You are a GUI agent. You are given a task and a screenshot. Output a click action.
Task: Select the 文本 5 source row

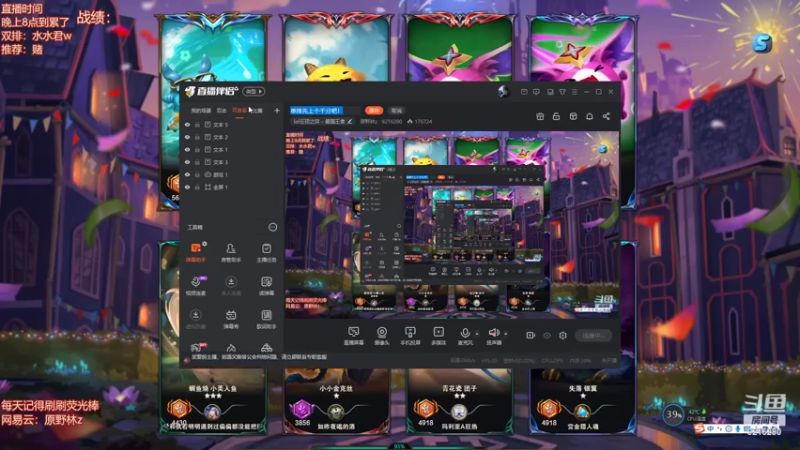(232, 124)
